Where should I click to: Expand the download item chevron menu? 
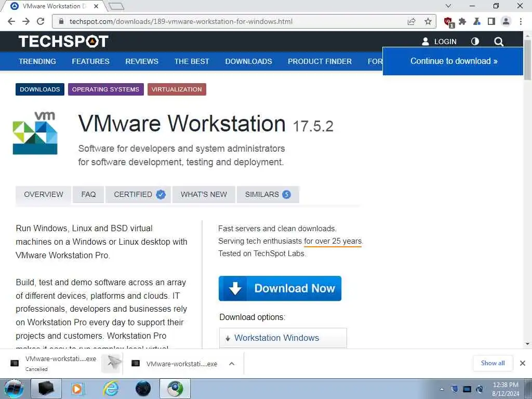coord(232,364)
